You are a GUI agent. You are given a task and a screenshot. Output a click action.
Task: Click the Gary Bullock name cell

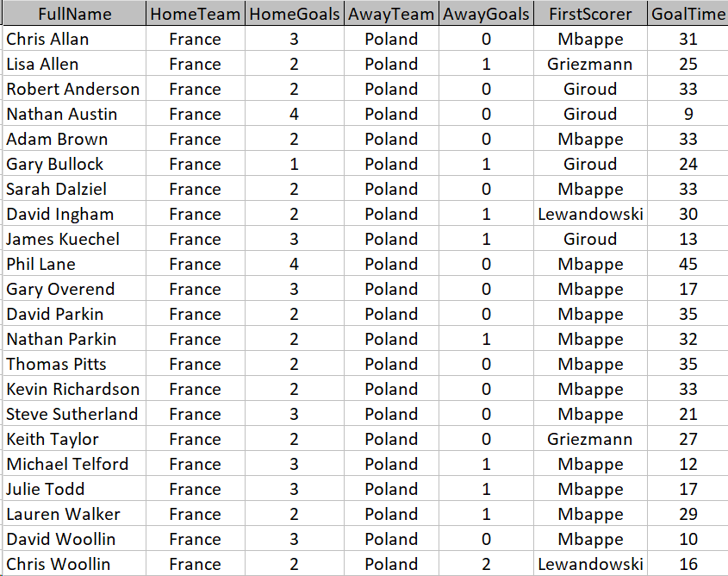tap(75, 164)
